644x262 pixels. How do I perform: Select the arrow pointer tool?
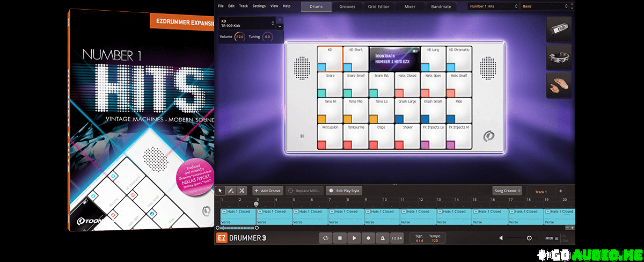tap(221, 191)
